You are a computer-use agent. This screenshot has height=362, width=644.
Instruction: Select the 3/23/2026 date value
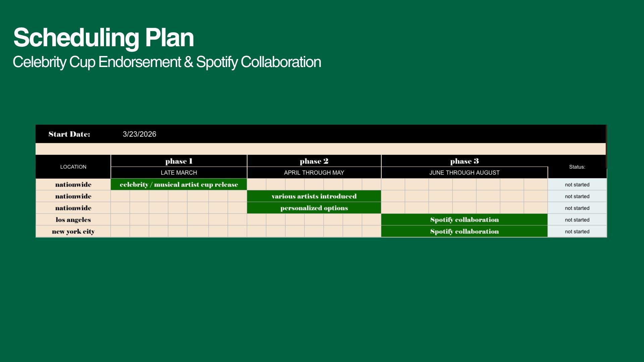pyautogui.click(x=139, y=134)
